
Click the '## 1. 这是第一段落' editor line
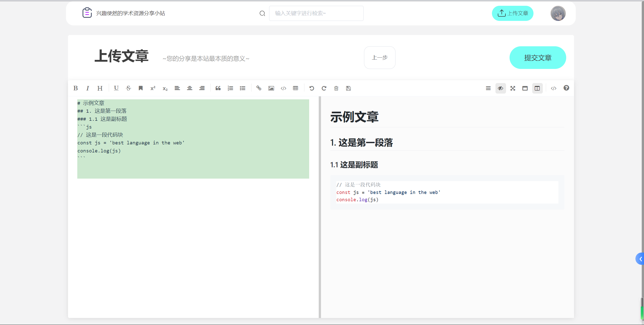point(102,111)
